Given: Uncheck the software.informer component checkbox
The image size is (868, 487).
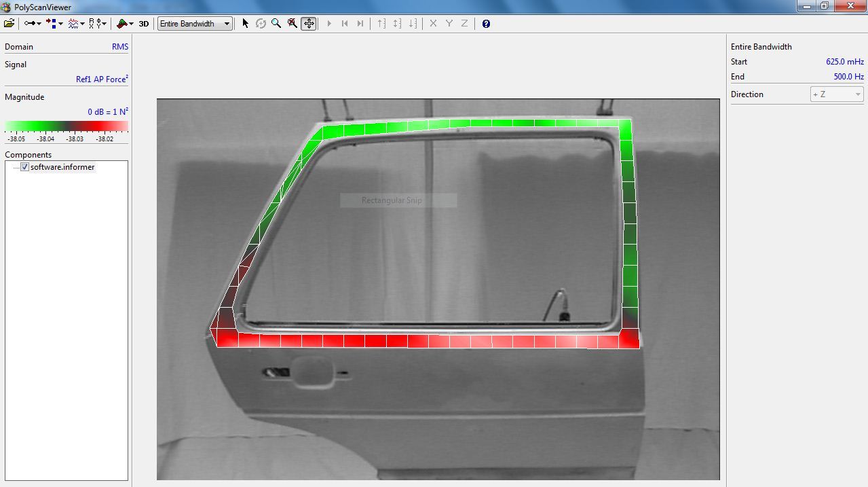Looking at the screenshot, I should (x=25, y=167).
